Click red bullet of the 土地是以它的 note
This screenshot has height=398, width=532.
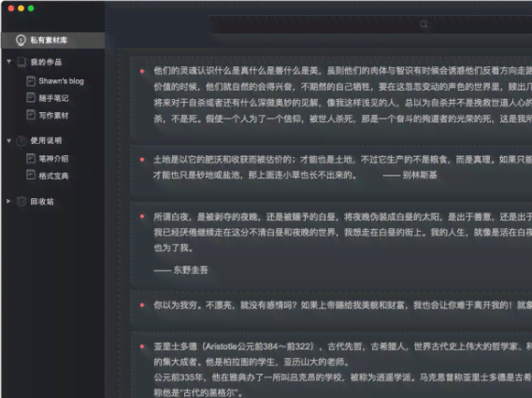(x=142, y=160)
